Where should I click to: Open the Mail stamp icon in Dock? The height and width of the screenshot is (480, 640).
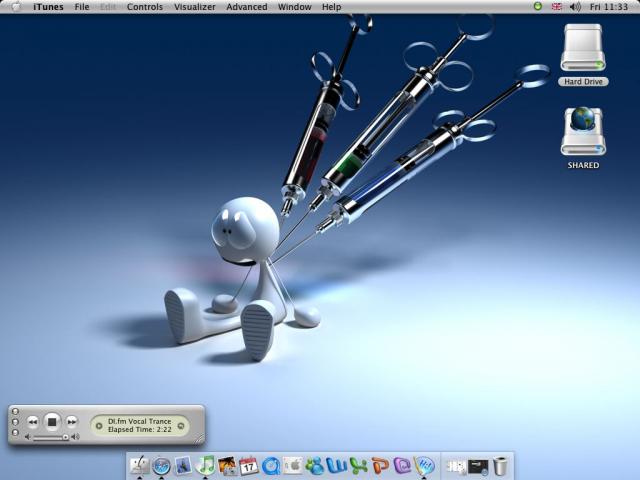(x=183, y=466)
